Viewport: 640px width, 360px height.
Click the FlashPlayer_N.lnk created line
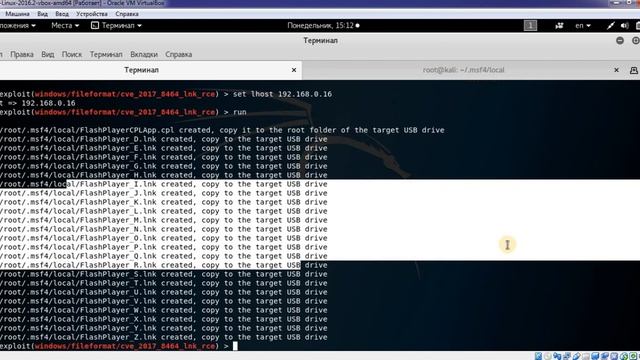pos(163,229)
